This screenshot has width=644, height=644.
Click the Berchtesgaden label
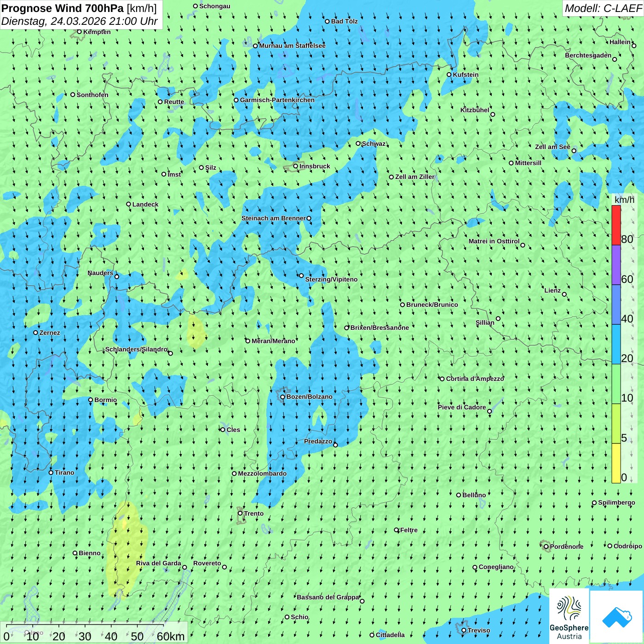588,55
